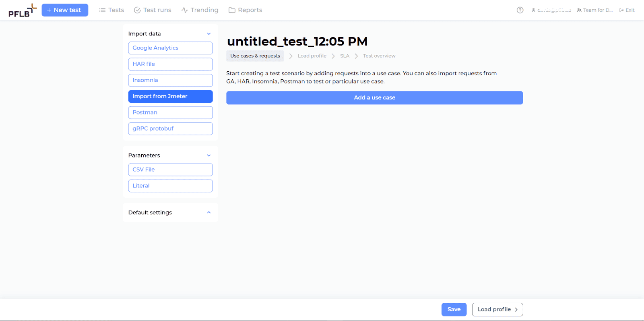Choose Google Analytics import
644x321 pixels.
(x=170, y=48)
